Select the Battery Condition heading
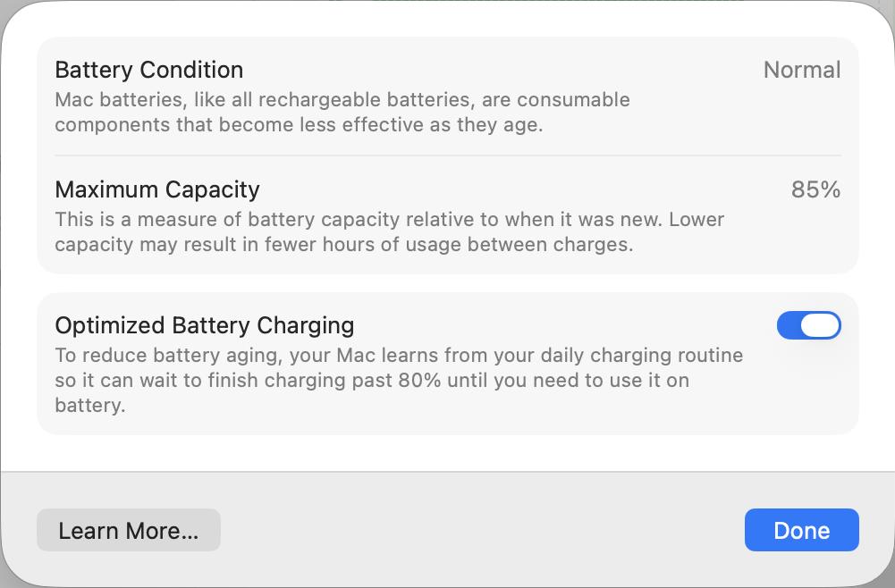Viewport: 895px width, 588px height. click(x=148, y=70)
